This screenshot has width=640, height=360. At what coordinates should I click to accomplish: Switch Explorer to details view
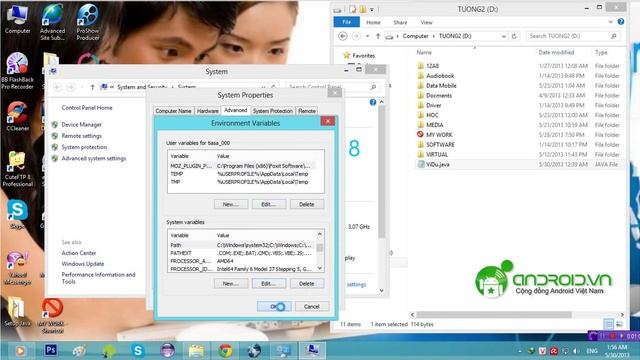(x=608, y=324)
